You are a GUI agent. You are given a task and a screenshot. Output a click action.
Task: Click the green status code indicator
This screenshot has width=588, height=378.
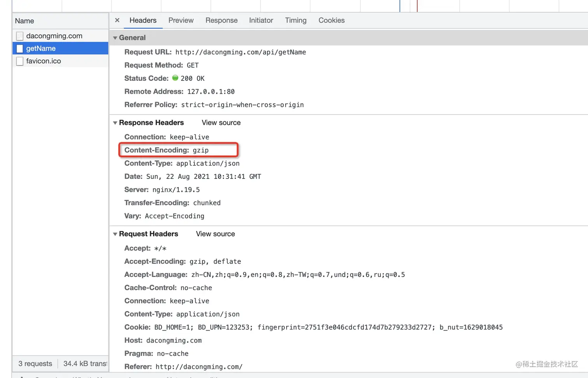tap(175, 78)
